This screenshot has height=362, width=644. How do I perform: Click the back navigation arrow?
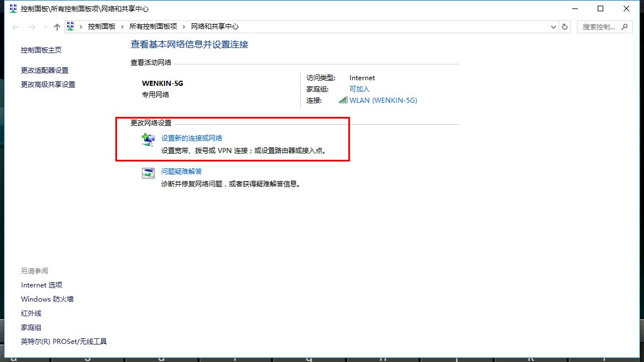16,27
